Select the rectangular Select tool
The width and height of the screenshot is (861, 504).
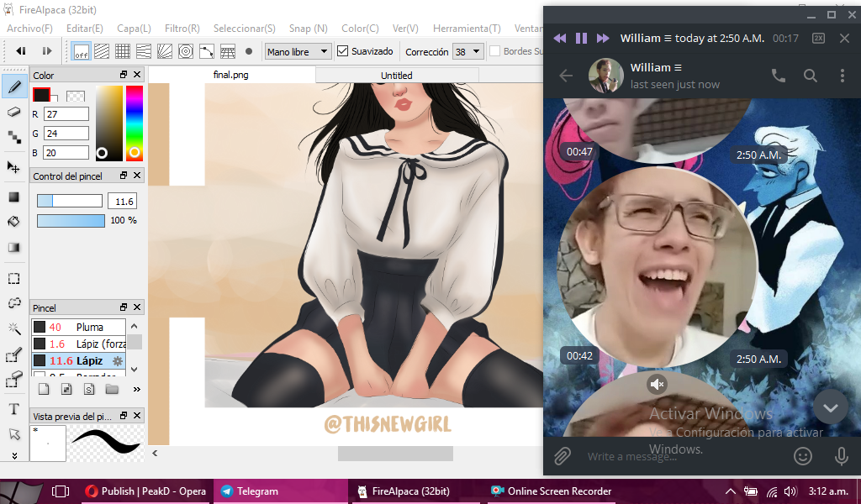pyautogui.click(x=14, y=279)
